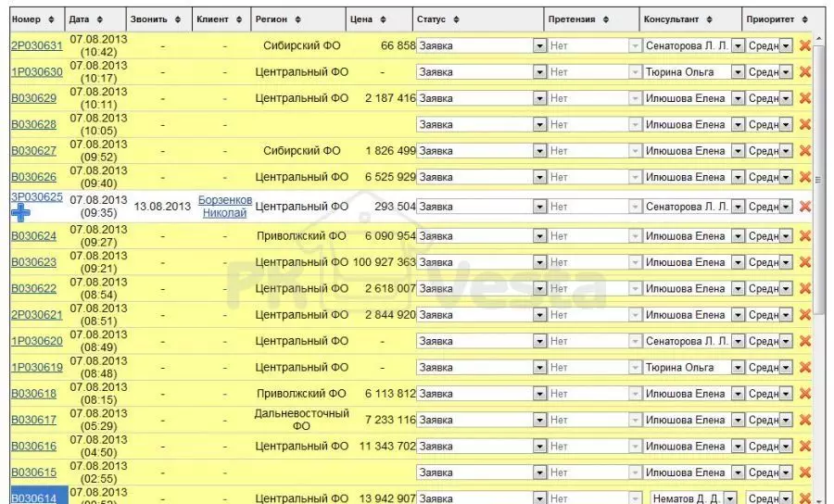Open status dropdown for order 2P030631
This screenshot has width=834, height=504.
(x=539, y=46)
